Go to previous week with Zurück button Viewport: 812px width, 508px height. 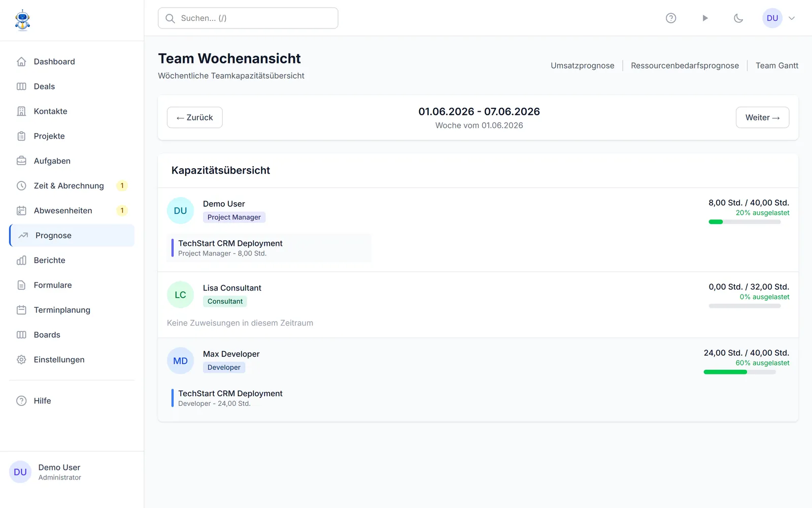coord(195,117)
